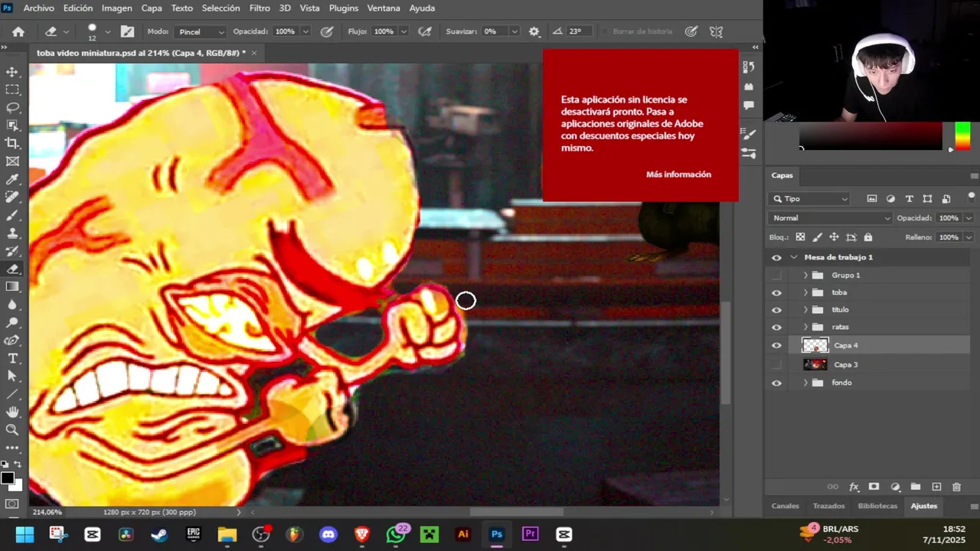Select the Rectangular Marquee tool
980x551 pixels.
click(x=12, y=90)
